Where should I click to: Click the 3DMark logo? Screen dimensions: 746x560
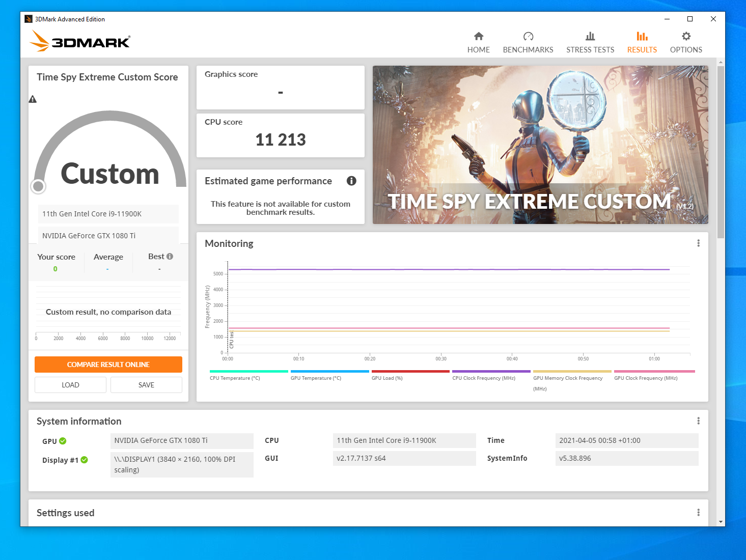[x=80, y=41]
